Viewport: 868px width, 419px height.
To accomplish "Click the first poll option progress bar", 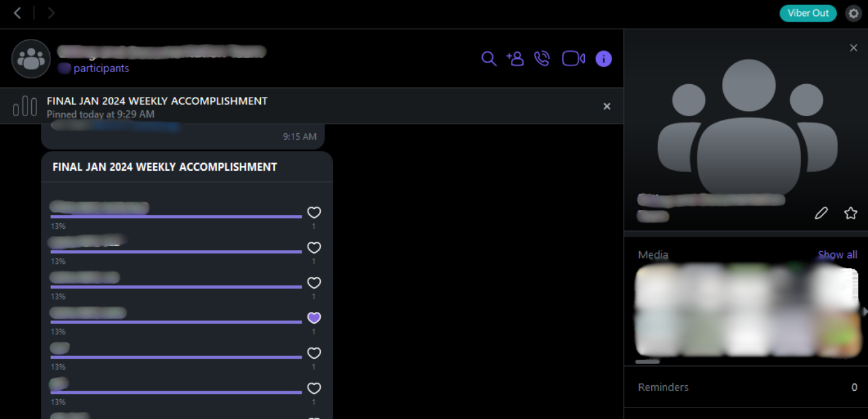I will [176, 217].
